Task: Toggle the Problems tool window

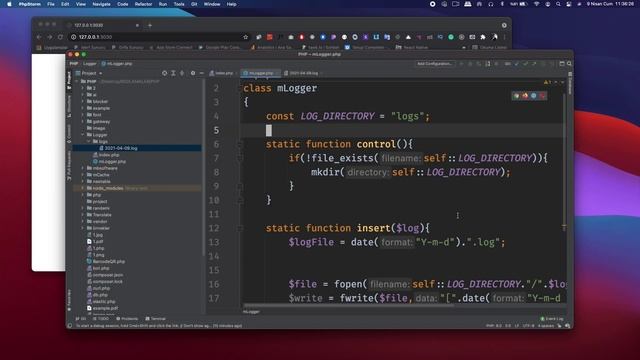Action: (127, 319)
